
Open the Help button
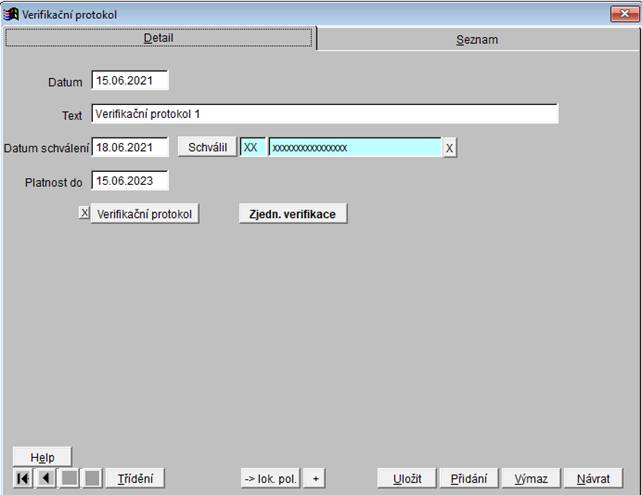pos(42,456)
